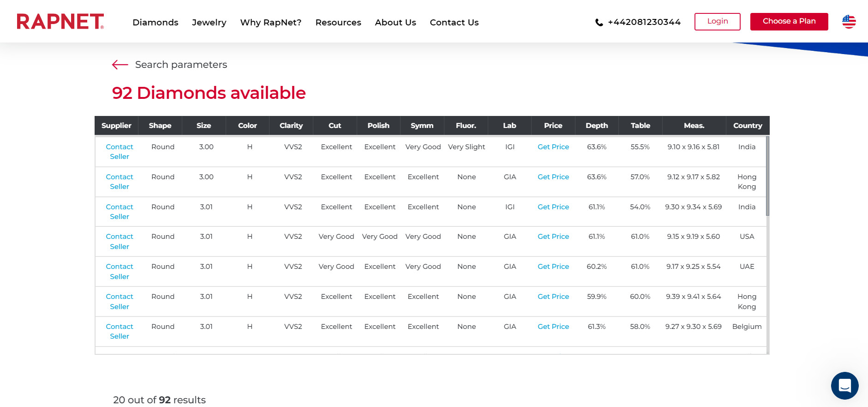Click the results table vertical scrollbar
Image resolution: width=868 pixels, height=407 pixels.
767,176
